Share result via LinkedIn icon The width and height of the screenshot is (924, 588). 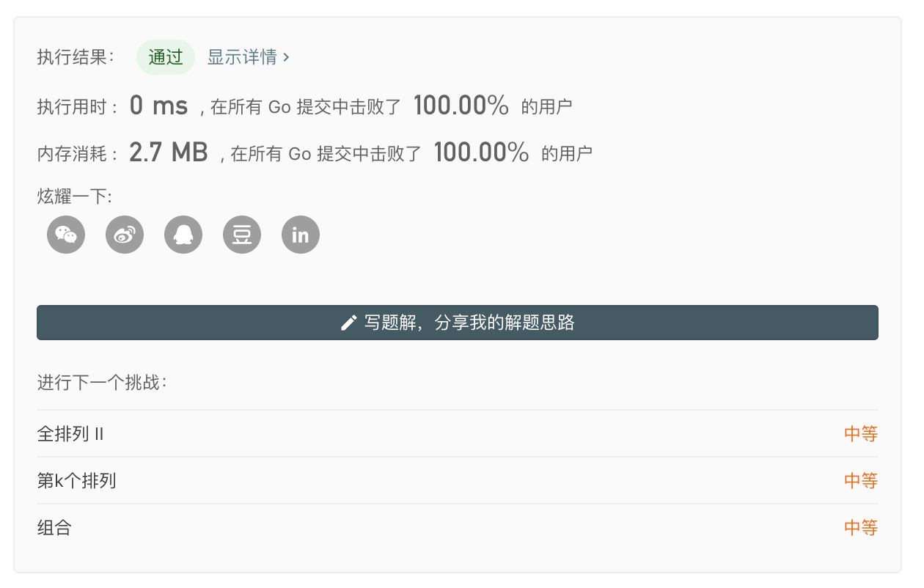click(301, 235)
